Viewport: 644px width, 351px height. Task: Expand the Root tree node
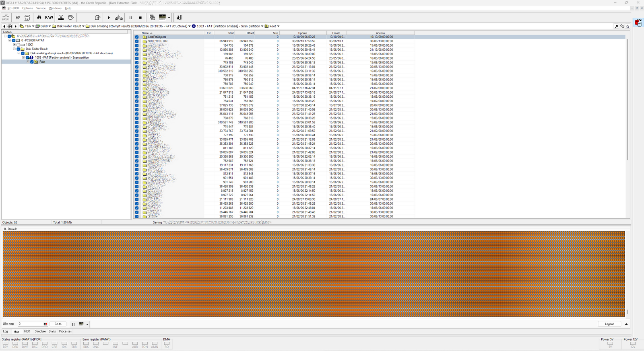[28, 62]
